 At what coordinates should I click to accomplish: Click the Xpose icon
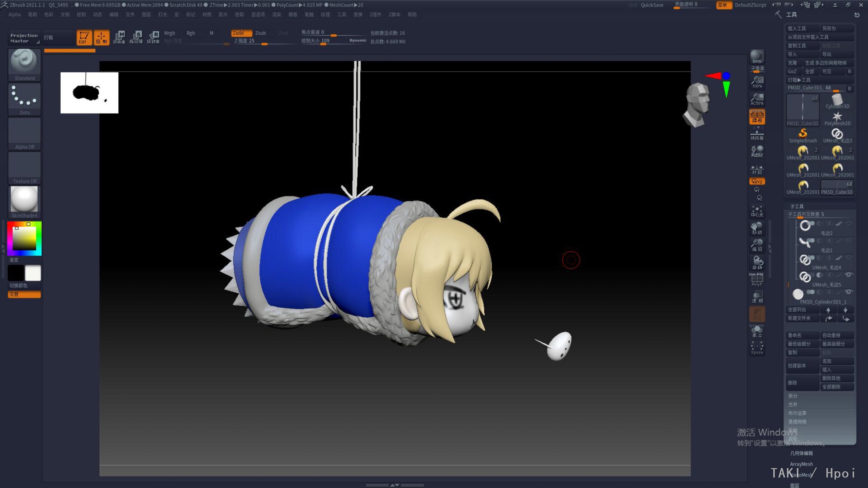click(x=757, y=348)
